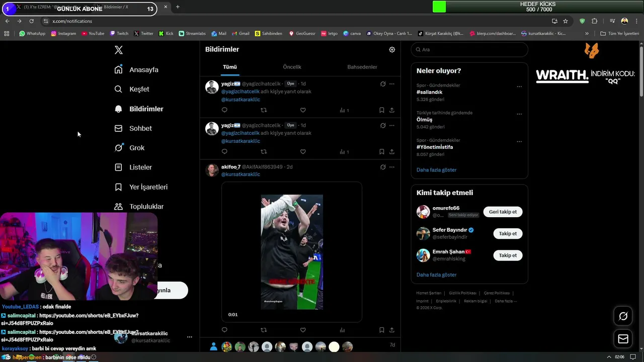644x362 pixels.
Task: Open the Twitch bookmark
Action: click(119, 34)
